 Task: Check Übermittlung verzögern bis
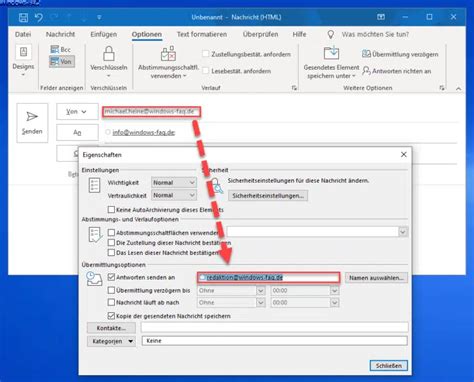coord(111,290)
